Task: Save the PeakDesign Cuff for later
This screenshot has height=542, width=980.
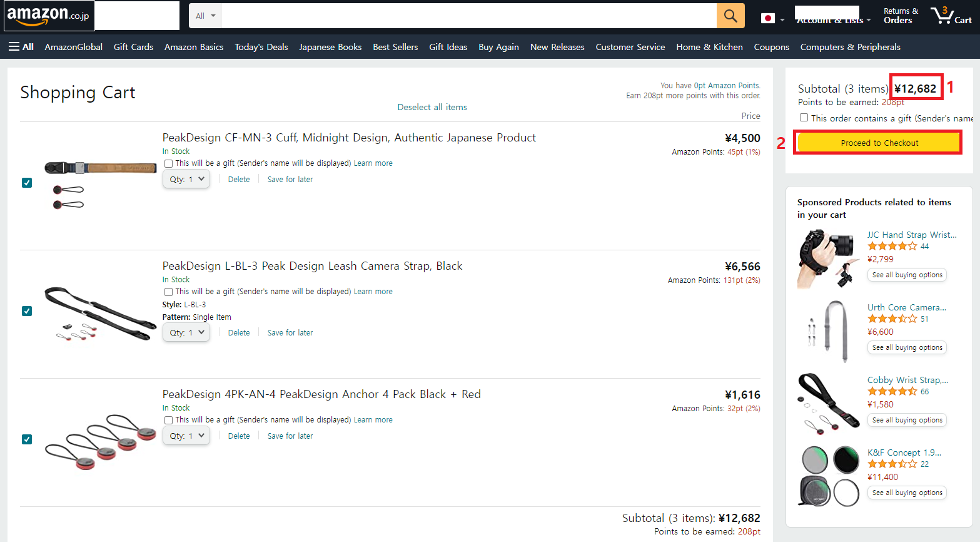Action: click(290, 179)
